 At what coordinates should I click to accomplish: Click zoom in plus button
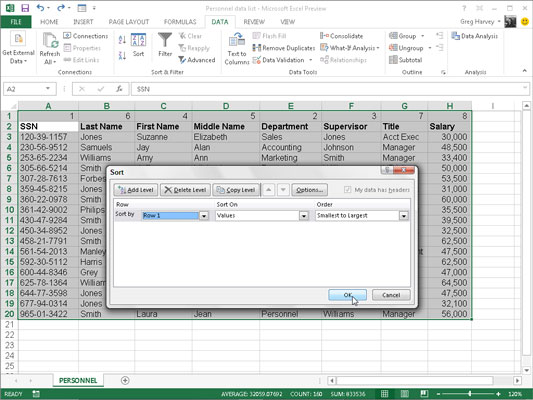click(x=498, y=394)
